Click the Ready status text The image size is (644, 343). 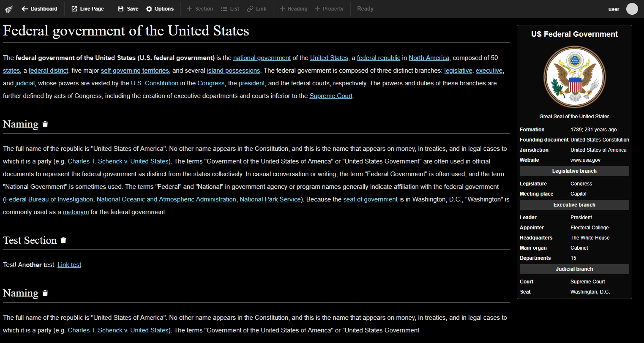365,9
